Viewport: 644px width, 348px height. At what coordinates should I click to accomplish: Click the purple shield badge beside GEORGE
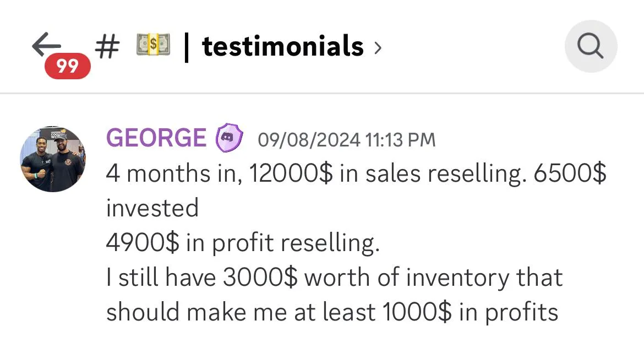pyautogui.click(x=229, y=138)
